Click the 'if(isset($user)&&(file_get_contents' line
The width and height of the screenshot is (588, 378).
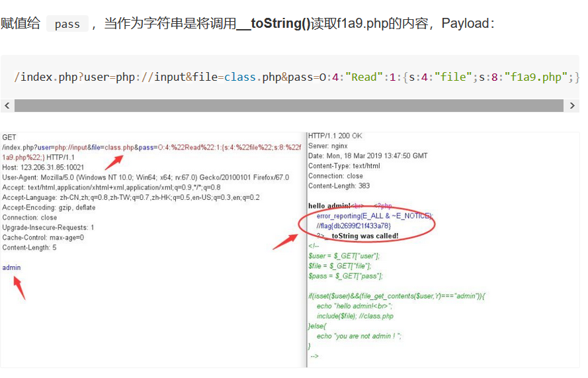pos(397,296)
